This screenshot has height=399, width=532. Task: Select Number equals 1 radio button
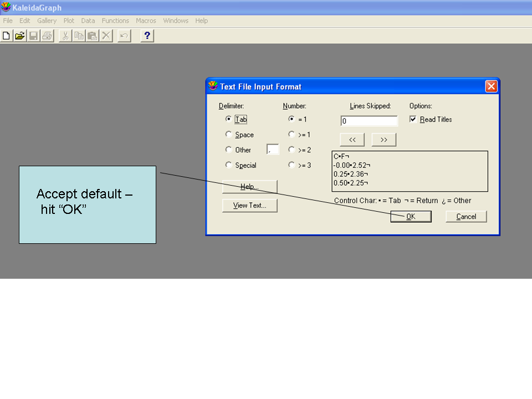[291, 119]
